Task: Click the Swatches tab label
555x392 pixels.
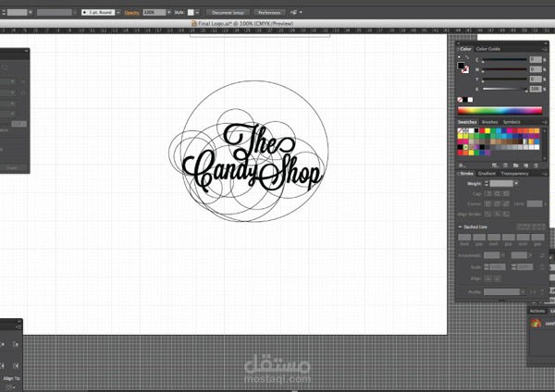Action: click(467, 122)
